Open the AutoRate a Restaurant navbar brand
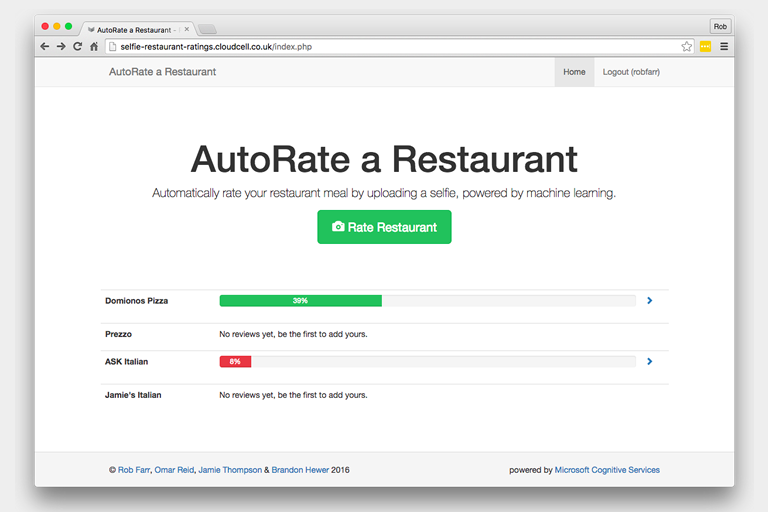The image size is (768, 512). [x=162, y=72]
